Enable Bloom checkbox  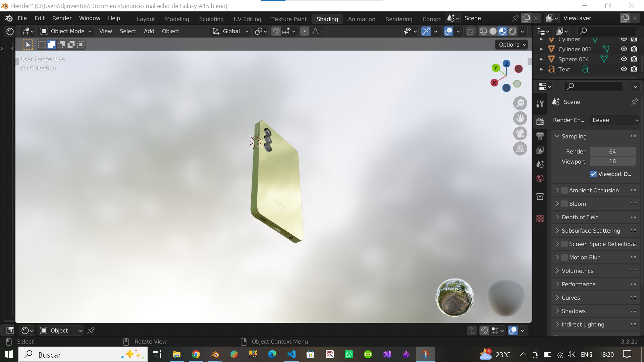click(x=565, y=204)
